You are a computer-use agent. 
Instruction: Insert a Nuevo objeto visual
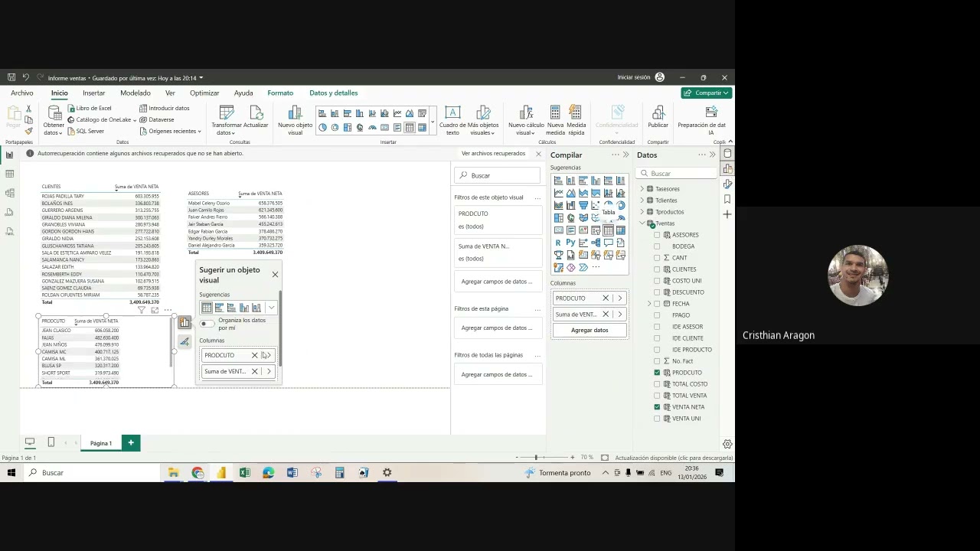(295, 121)
